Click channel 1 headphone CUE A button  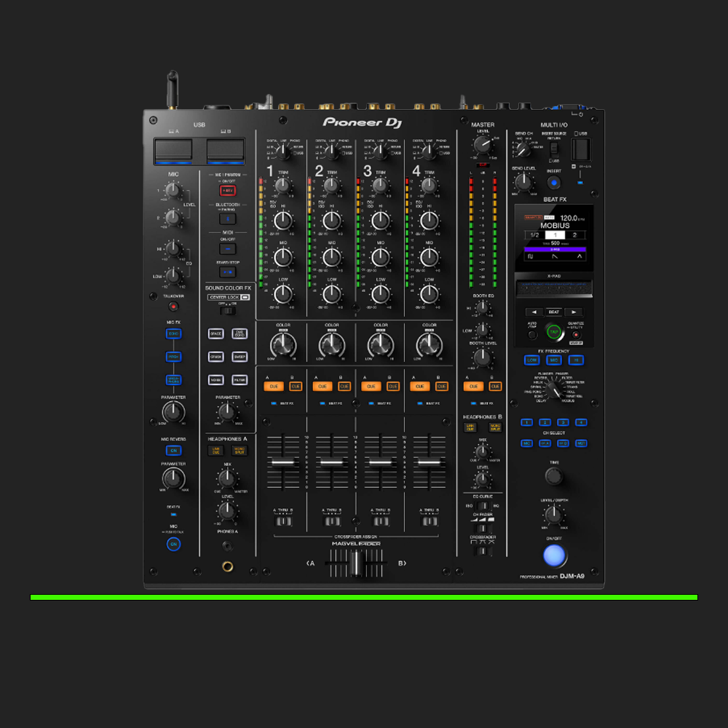tap(274, 387)
